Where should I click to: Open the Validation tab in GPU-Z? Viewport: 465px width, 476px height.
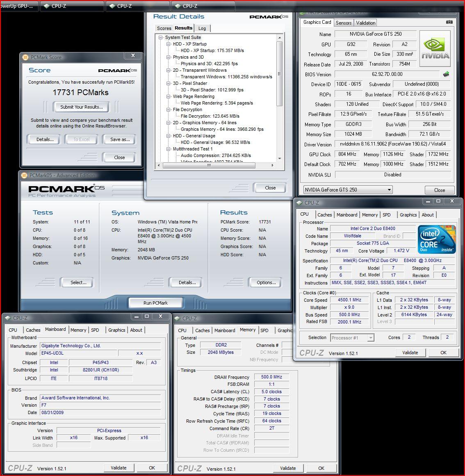tap(365, 23)
